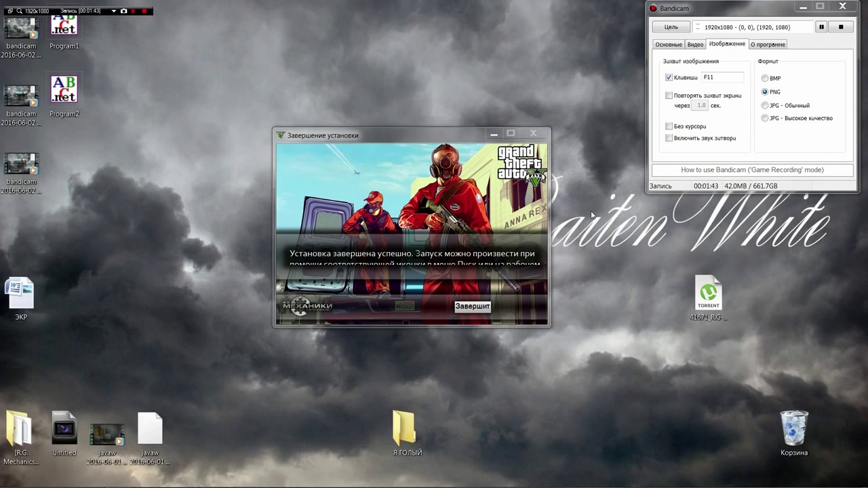Click the magnifier icon in recording bar
Image resolution: width=868 pixels, height=488 pixels.
(19, 11)
